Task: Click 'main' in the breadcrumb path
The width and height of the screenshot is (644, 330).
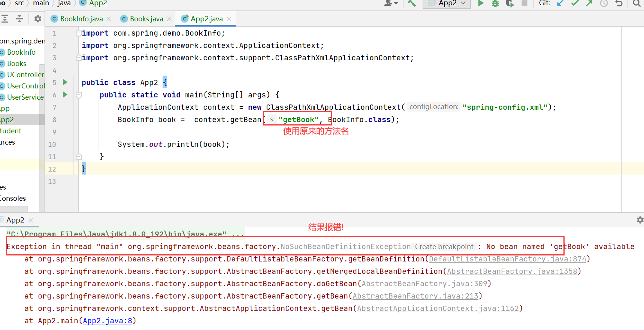Action: [41, 3]
